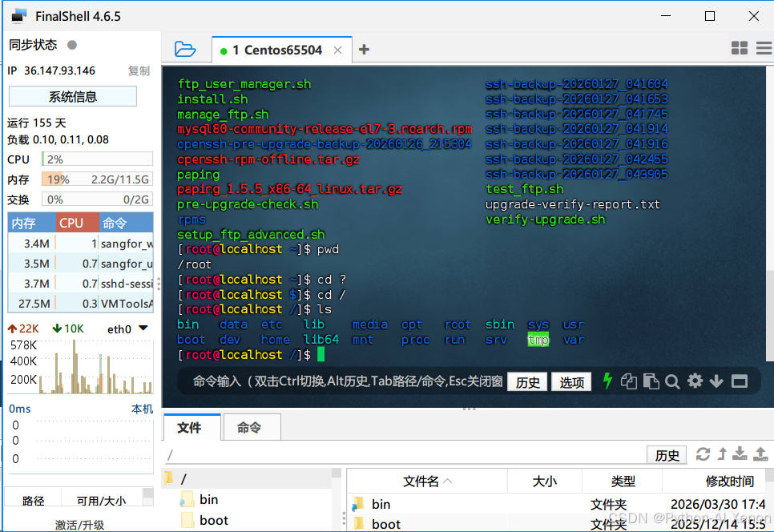Refresh the file list
Image resolution: width=774 pixels, height=532 pixels.
tap(703, 454)
